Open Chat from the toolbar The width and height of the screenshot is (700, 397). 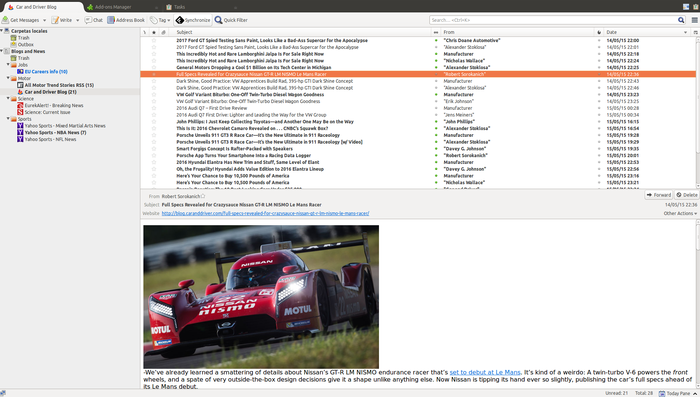pos(94,20)
